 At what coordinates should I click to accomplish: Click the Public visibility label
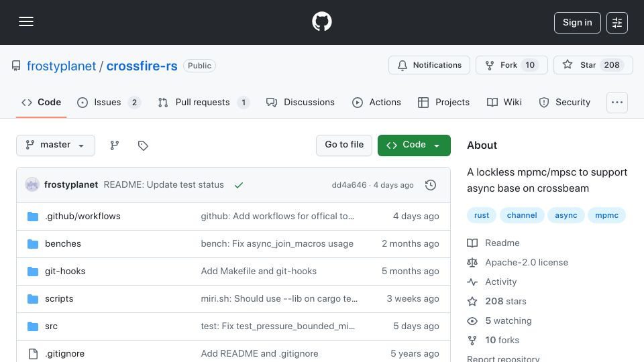tap(200, 66)
